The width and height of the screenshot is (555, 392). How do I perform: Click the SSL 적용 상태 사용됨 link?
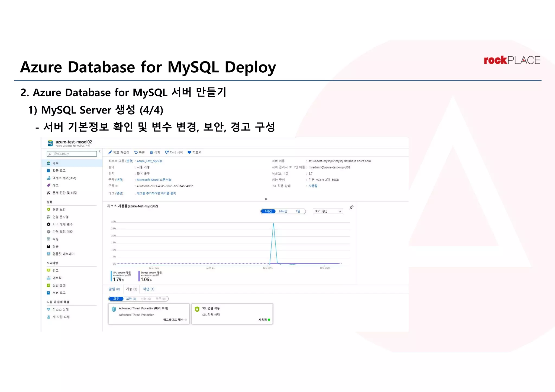[x=313, y=186]
